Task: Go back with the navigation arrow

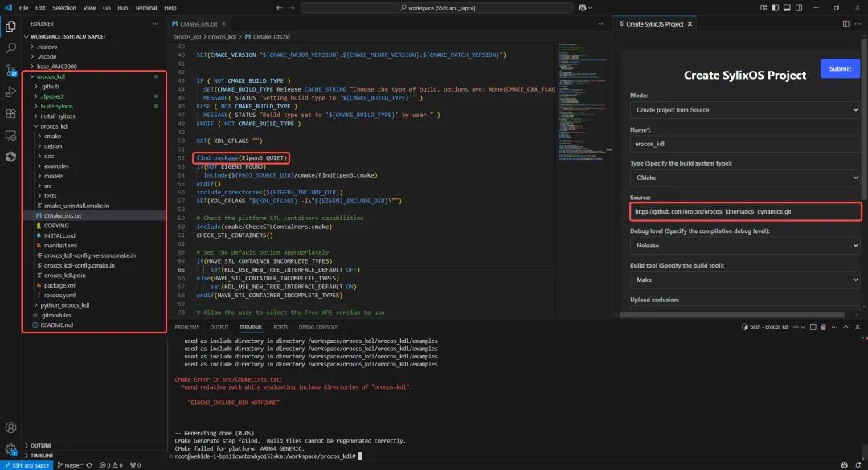Action: pyautogui.click(x=279, y=8)
